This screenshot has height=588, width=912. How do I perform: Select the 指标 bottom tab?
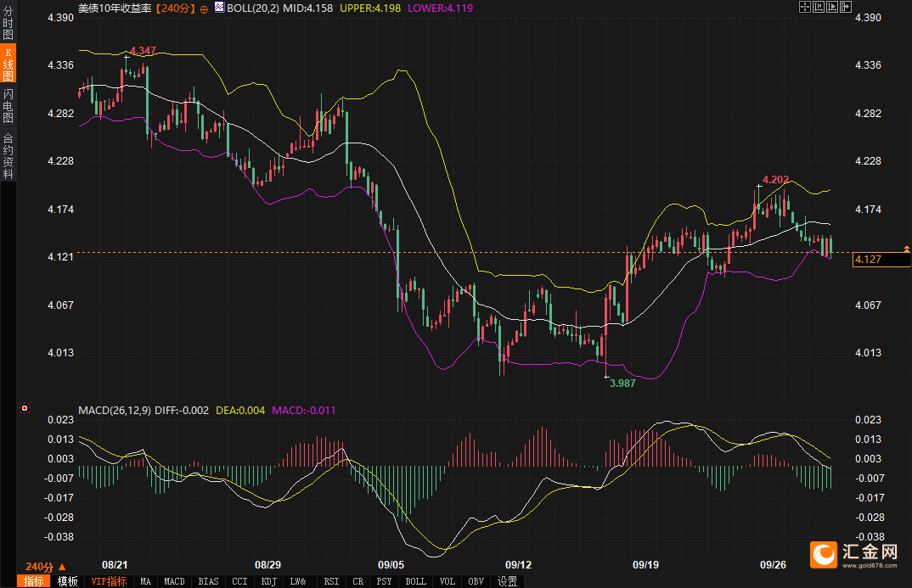click(34, 581)
